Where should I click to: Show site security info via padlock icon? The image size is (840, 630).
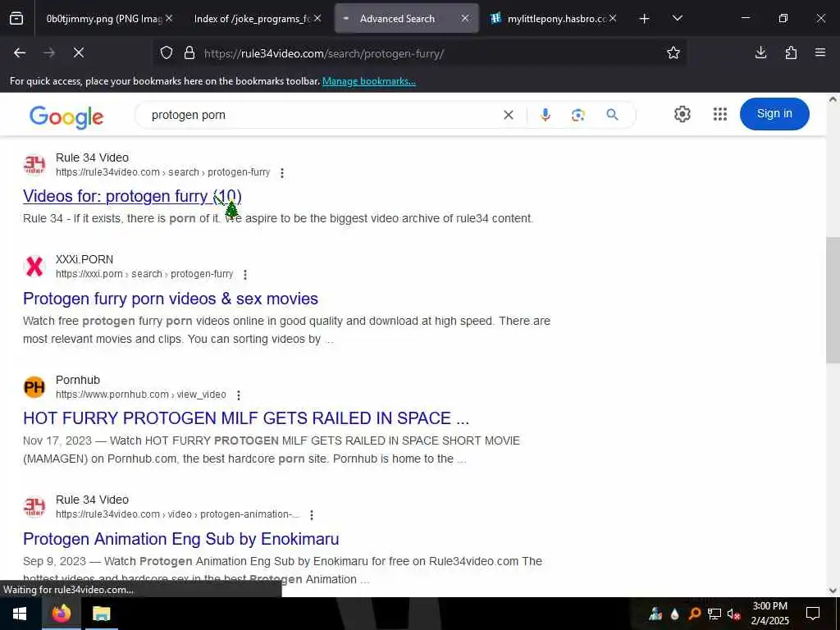(189, 53)
